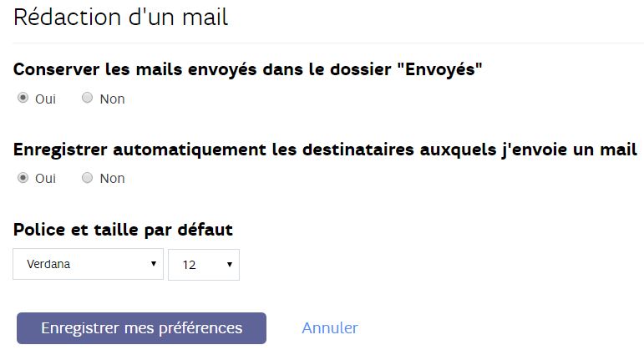Click "Non" label text under Enregistrer automatiquement

pos(112,179)
